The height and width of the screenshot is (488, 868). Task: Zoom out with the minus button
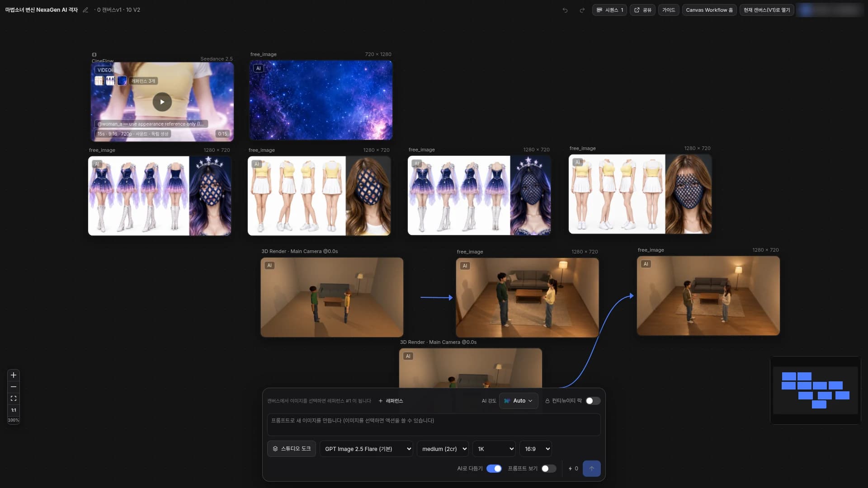tap(14, 387)
